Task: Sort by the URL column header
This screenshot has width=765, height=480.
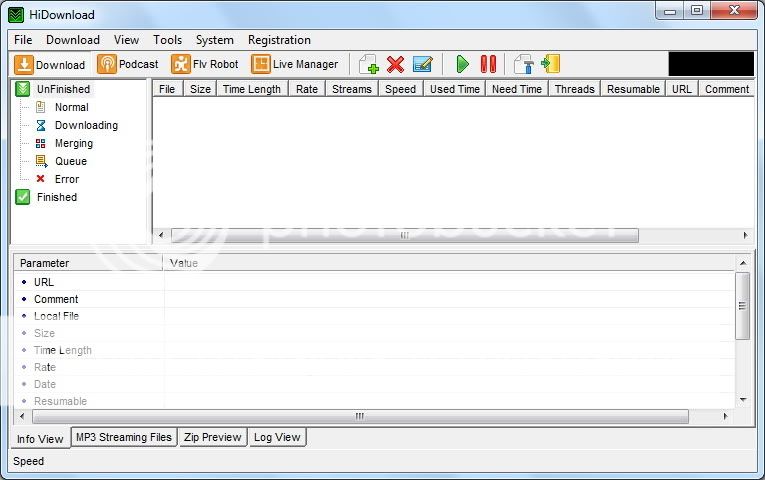Action: tap(682, 89)
